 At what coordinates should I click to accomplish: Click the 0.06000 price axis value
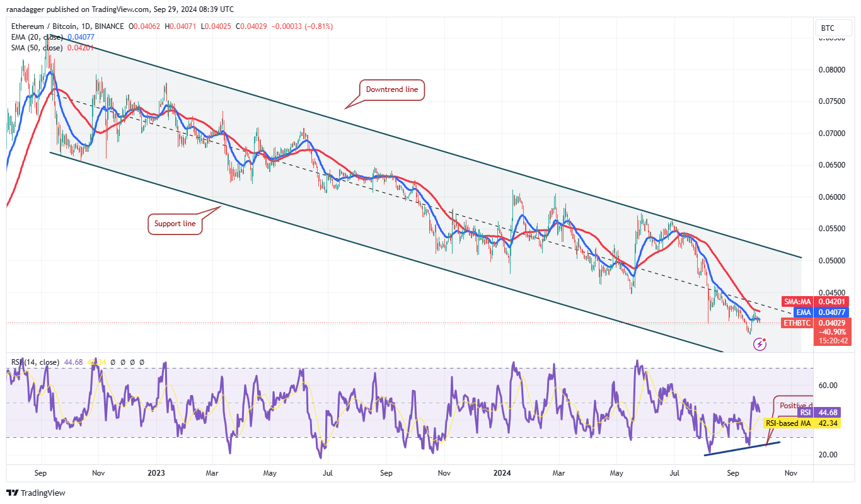click(833, 197)
